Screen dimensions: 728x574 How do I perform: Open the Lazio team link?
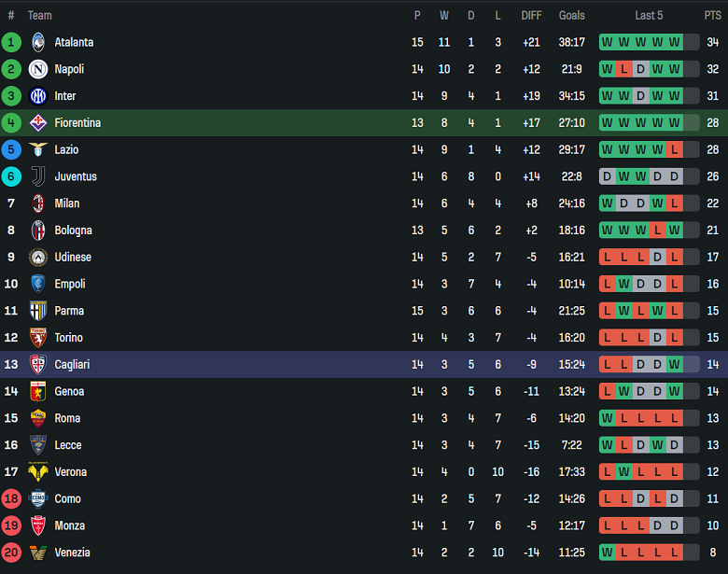[66, 150]
